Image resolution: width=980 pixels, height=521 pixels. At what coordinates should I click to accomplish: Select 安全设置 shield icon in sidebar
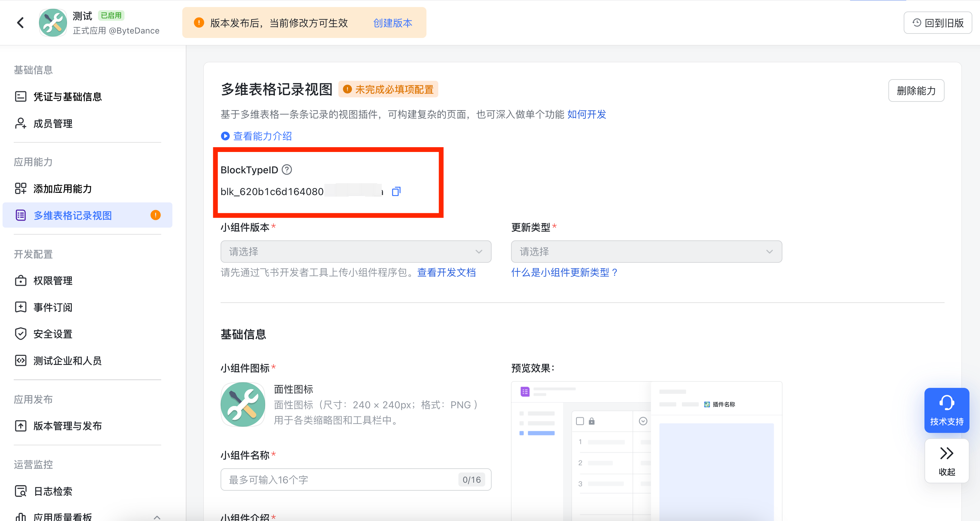[20, 334]
